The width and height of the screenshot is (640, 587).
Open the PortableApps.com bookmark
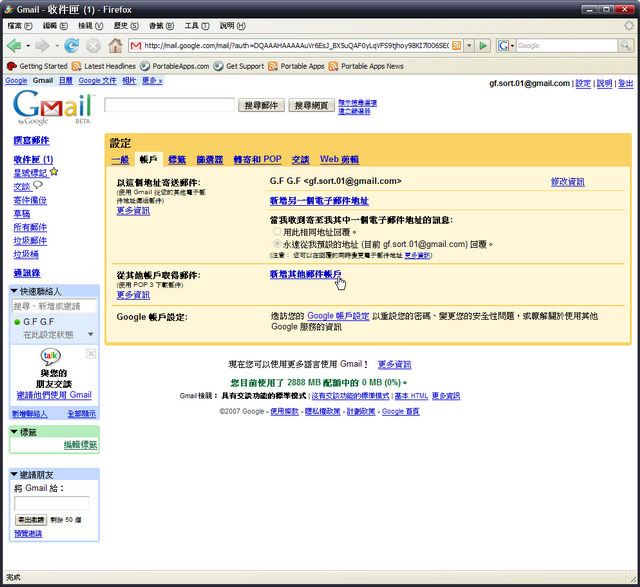click(x=175, y=66)
